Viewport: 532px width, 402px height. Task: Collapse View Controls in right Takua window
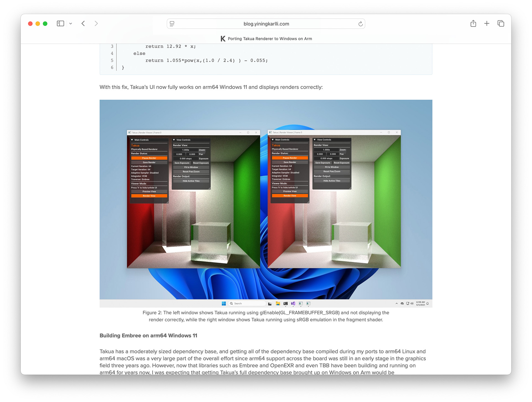[315, 140]
